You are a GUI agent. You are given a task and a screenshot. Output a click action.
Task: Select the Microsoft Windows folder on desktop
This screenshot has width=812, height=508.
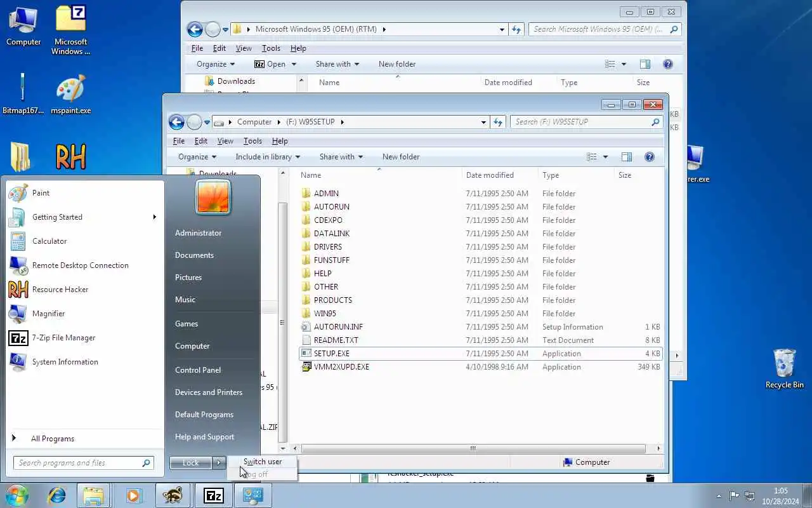pos(71,30)
